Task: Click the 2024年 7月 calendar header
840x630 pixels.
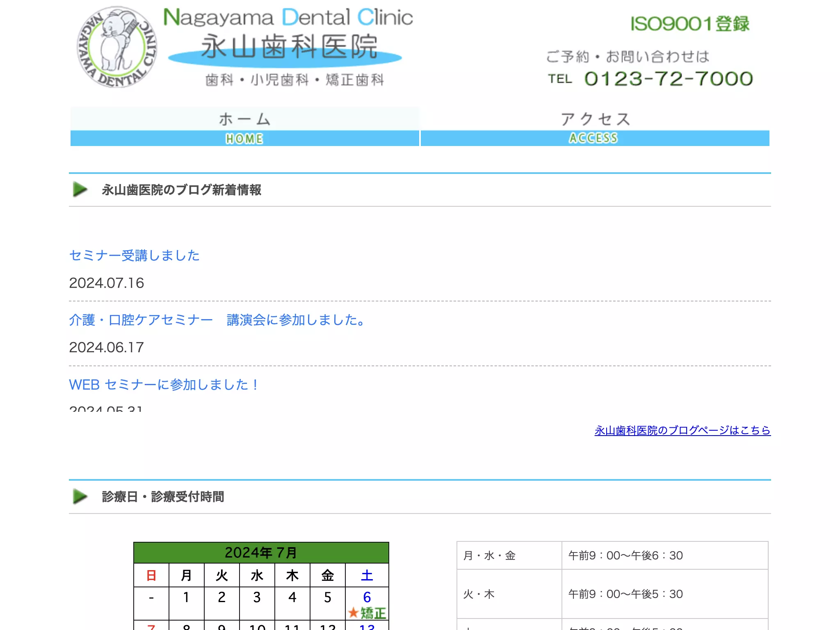Action: (x=261, y=552)
